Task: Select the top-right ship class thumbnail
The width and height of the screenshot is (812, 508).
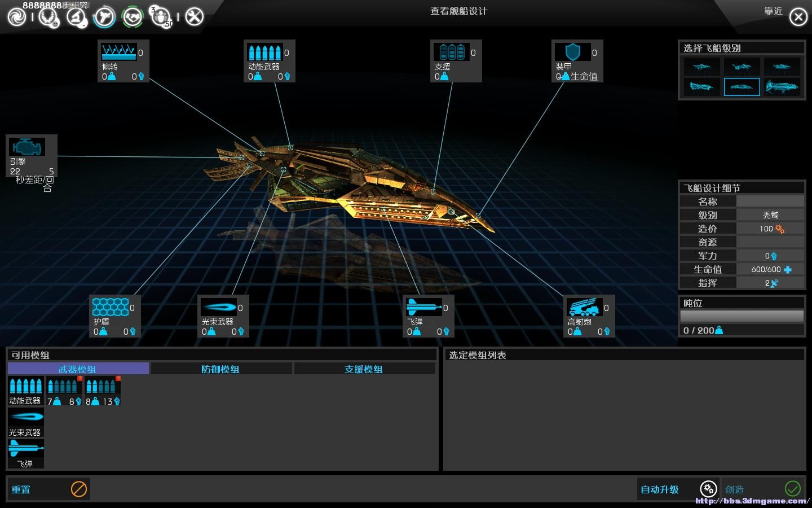Action: coord(782,67)
